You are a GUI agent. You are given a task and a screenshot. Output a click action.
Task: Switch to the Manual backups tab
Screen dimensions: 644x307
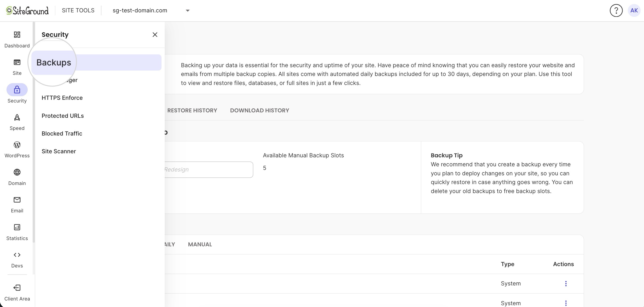click(200, 245)
